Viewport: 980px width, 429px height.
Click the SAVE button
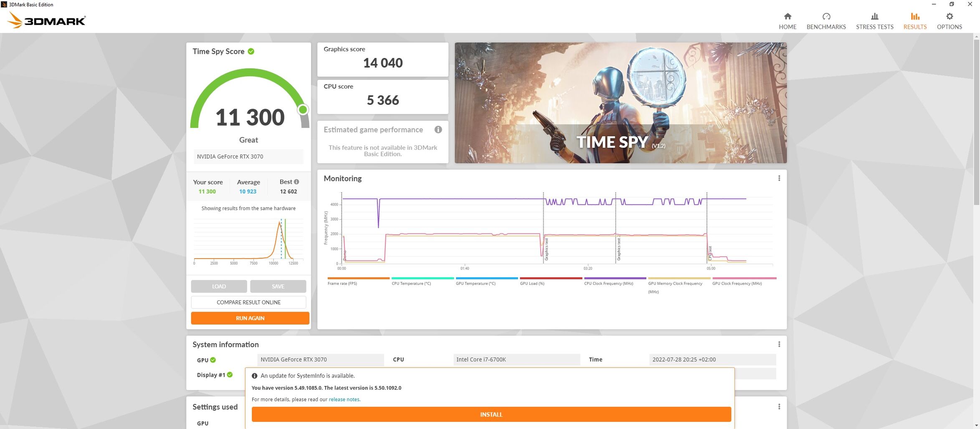278,286
